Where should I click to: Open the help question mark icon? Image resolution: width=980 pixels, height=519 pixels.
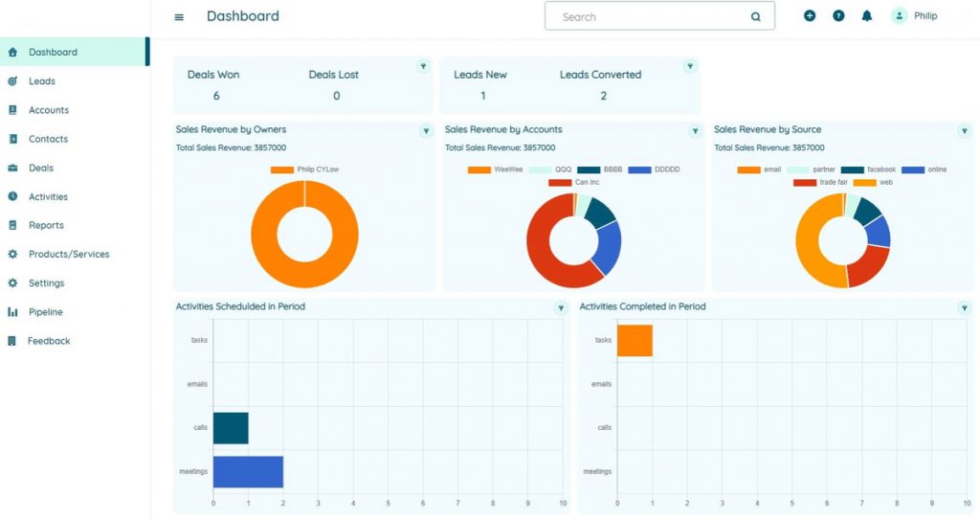[838, 16]
